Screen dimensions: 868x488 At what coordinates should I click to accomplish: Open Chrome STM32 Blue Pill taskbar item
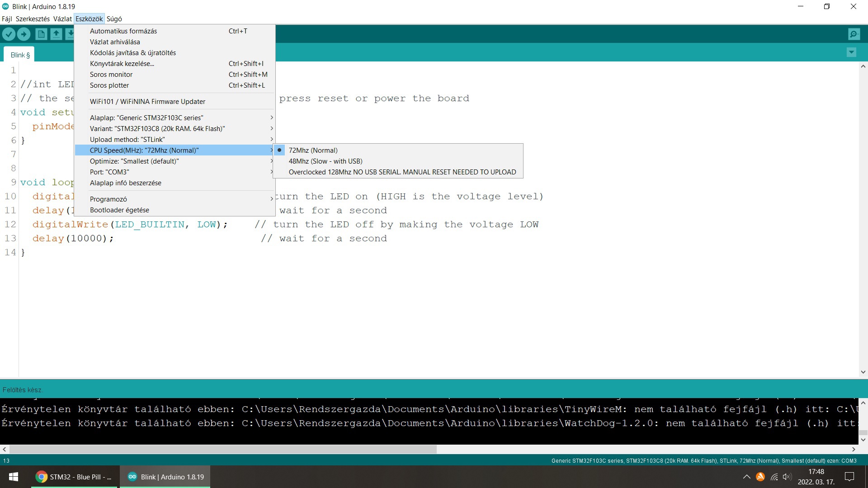[75, 477]
